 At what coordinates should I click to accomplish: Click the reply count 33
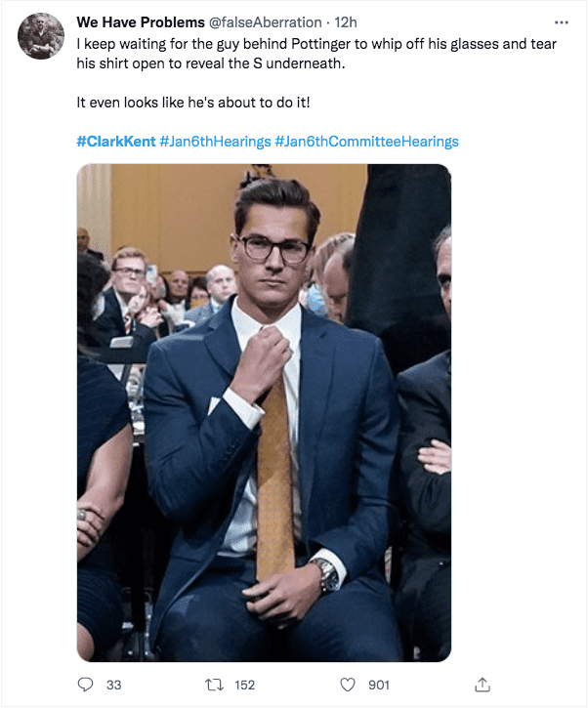(x=113, y=686)
